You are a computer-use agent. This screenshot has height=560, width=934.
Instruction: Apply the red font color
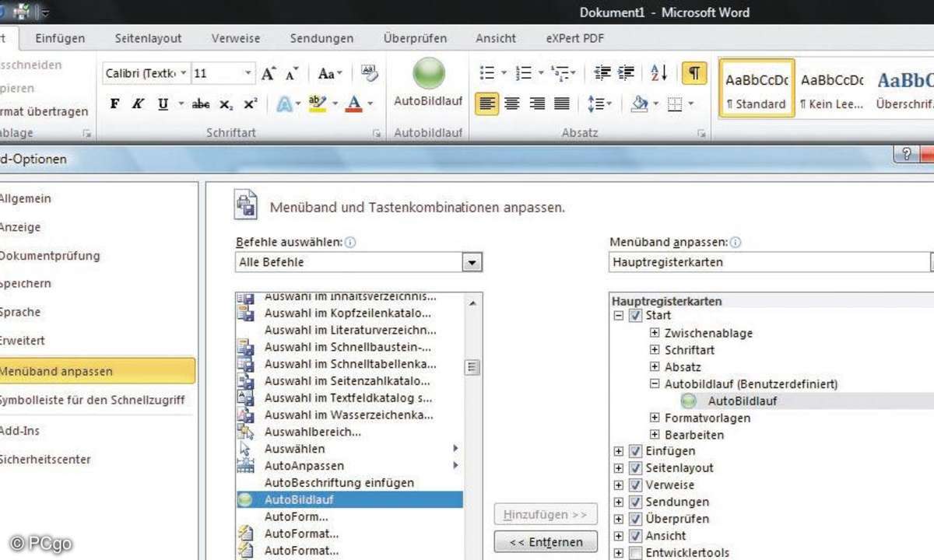[354, 103]
